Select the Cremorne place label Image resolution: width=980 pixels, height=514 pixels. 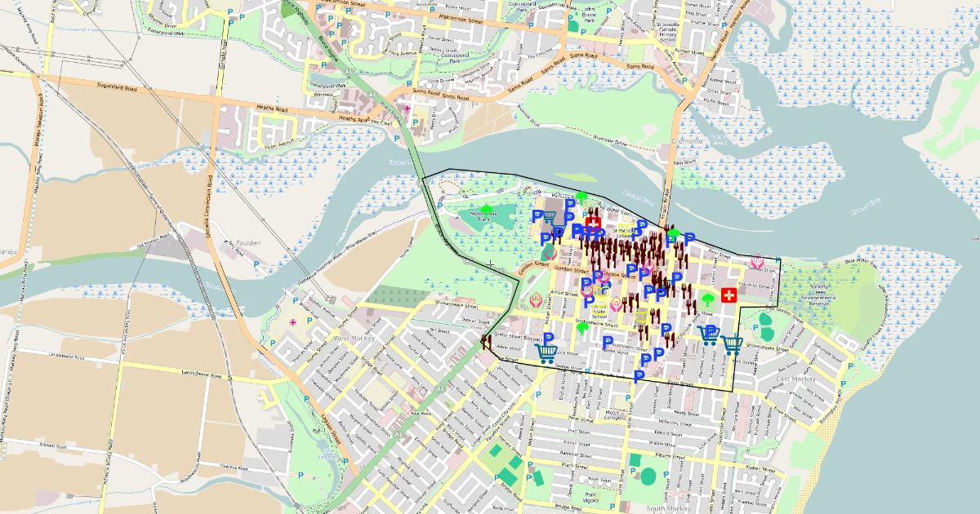(x=686, y=141)
